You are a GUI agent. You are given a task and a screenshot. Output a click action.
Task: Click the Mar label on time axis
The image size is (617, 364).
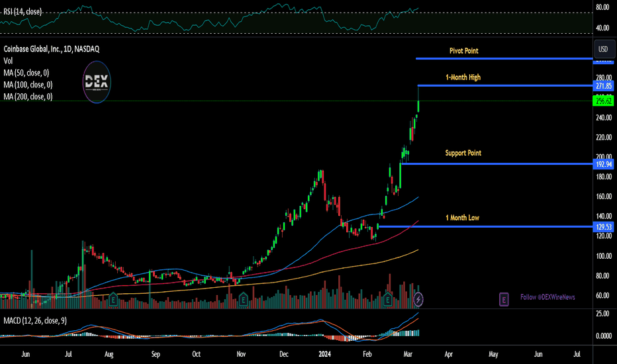(408, 354)
